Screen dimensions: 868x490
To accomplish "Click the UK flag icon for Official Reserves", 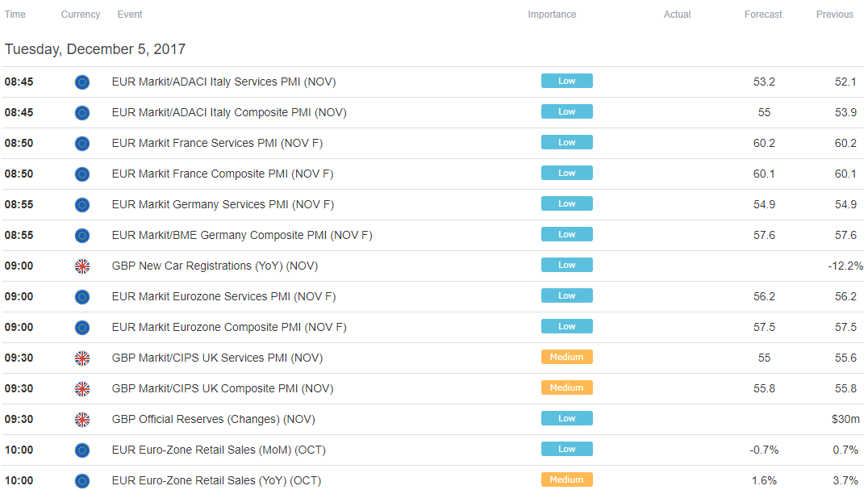I will 82,420.
